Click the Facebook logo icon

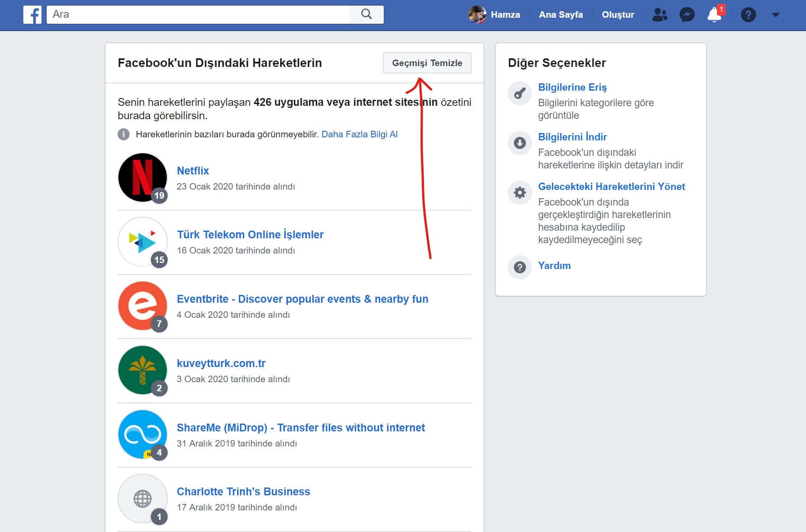(32, 15)
